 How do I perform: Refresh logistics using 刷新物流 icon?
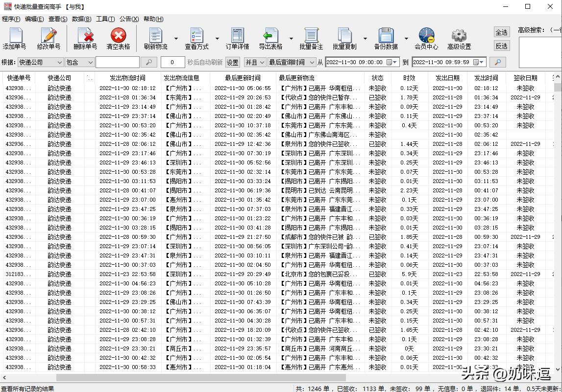tap(155, 37)
